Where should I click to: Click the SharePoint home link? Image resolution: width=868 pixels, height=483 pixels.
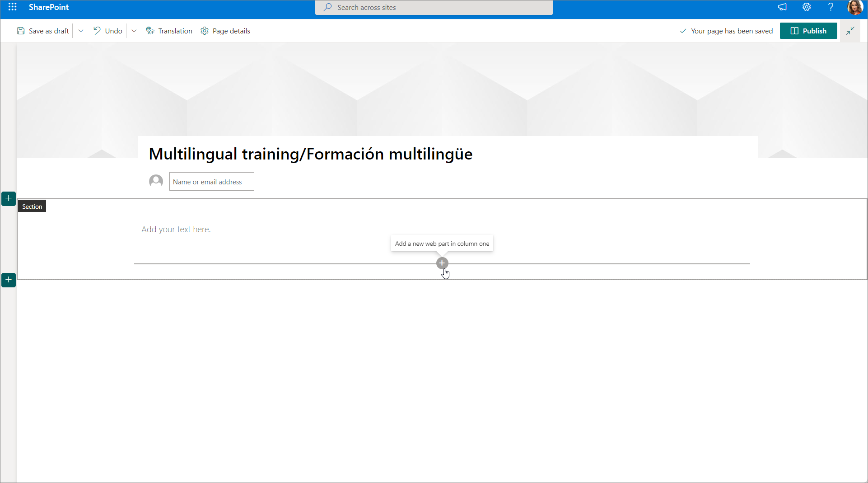point(49,7)
